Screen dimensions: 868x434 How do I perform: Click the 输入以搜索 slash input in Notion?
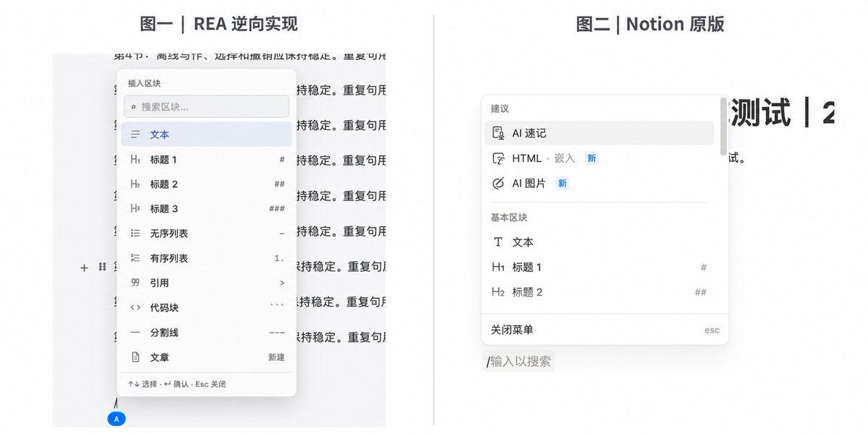click(519, 361)
